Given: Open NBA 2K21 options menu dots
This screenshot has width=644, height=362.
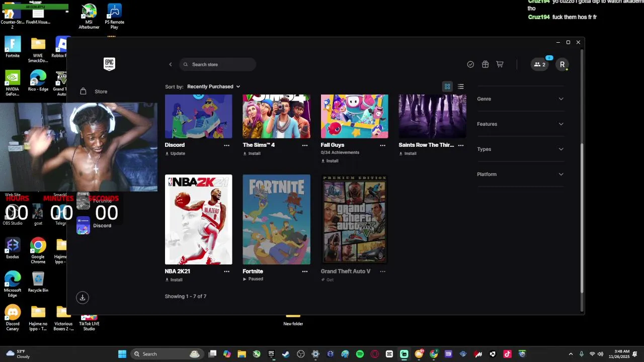Looking at the screenshot, I should (x=226, y=271).
